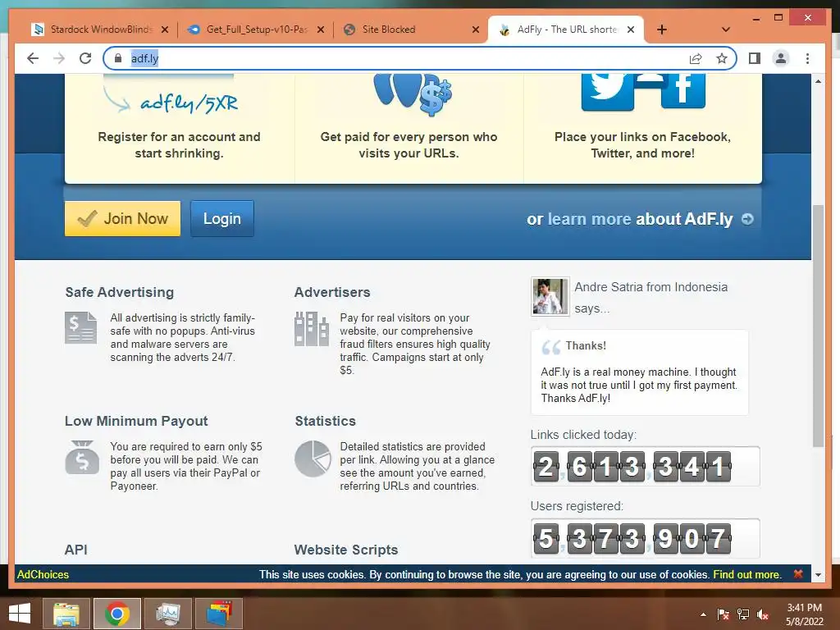Close the Site Blocked tab
840x630 pixels.
[x=475, y=30]
